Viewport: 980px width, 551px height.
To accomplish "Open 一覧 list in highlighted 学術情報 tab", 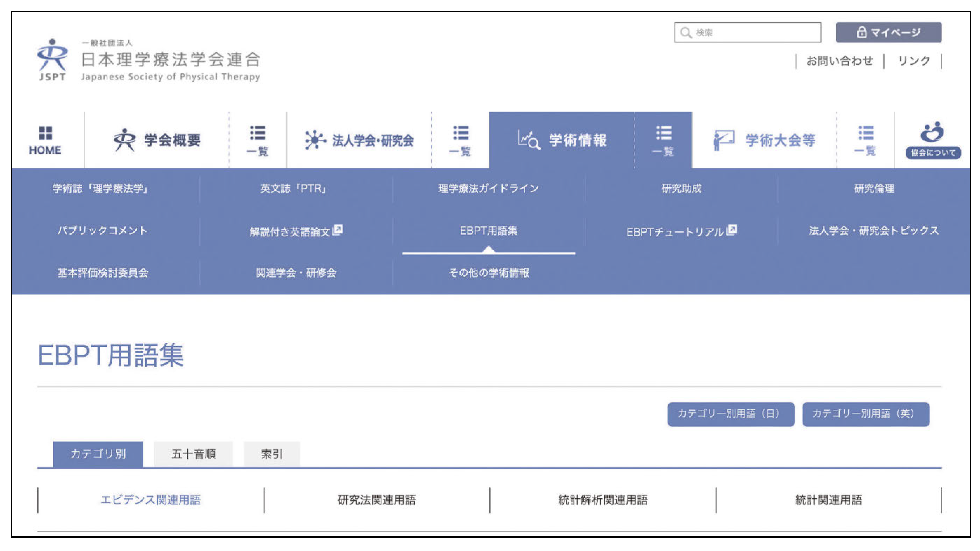I will point(663,140).
